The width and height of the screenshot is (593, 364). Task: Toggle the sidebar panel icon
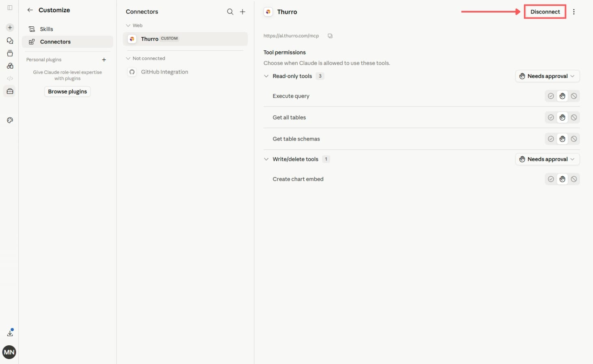coord(10,8)
